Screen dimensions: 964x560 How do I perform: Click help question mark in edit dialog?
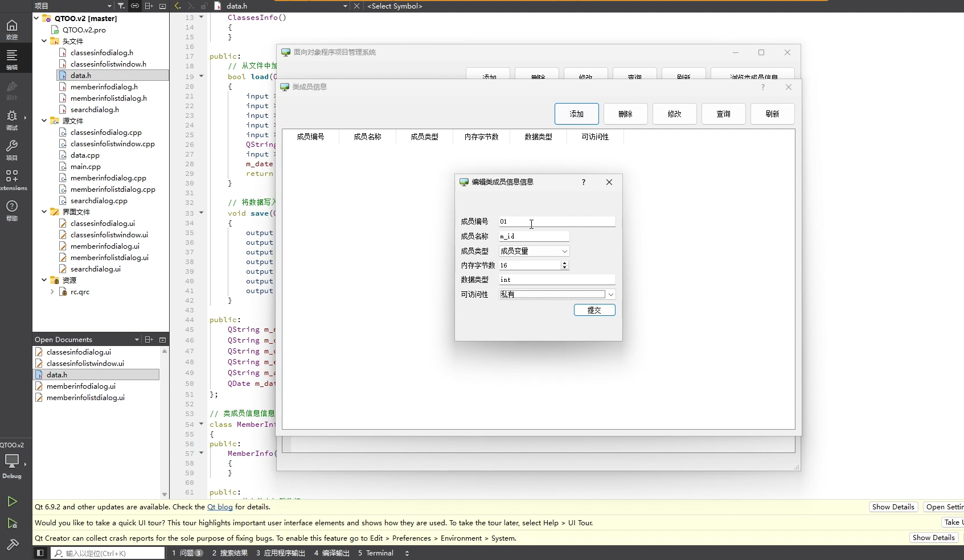[x=583, y=182]
